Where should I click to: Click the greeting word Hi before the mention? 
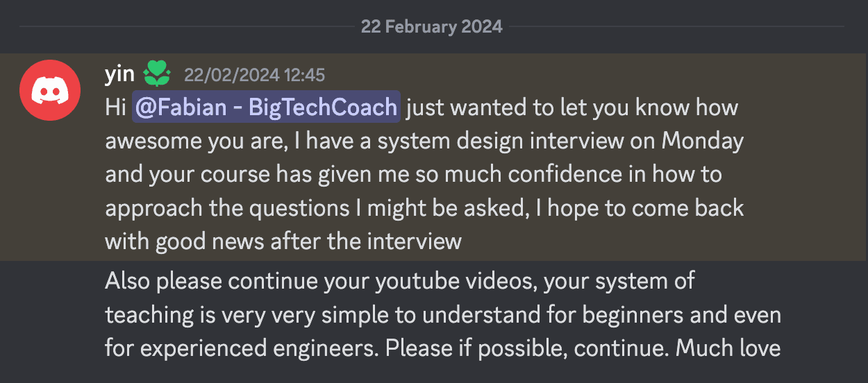(x=115, y=108)
